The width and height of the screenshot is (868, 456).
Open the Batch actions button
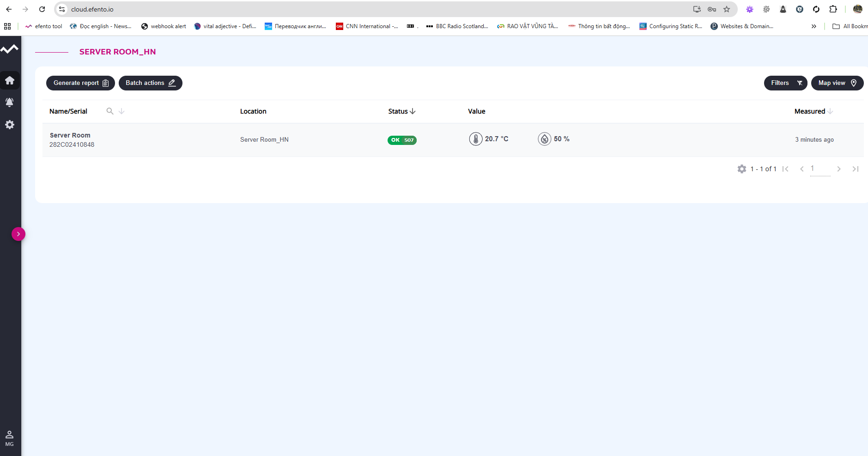point(151,83)
